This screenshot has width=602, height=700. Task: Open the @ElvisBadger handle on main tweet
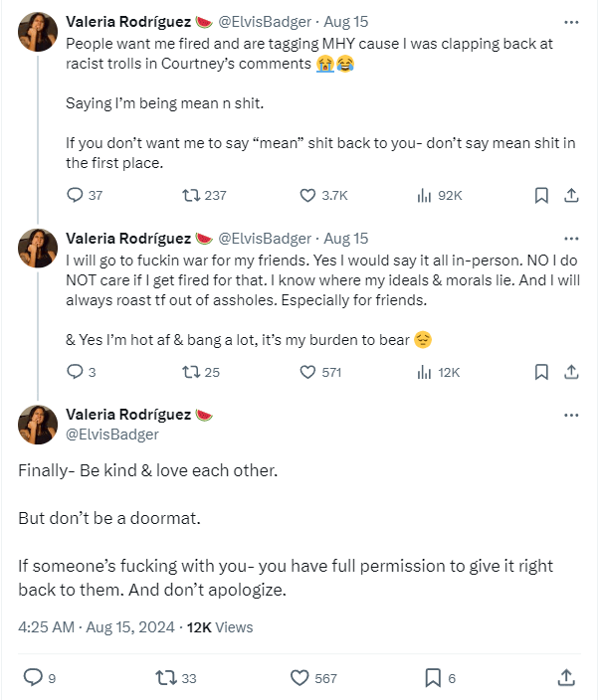point(112,435)
